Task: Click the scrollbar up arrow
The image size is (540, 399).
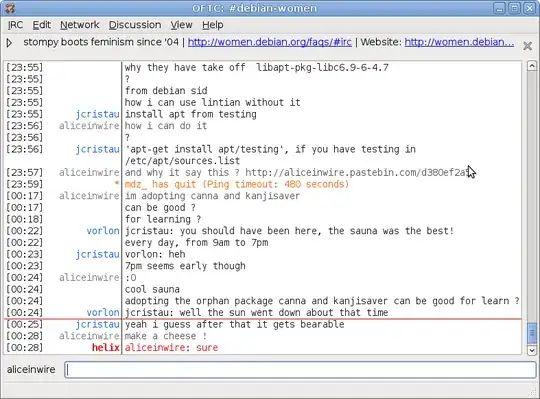Action: coord(532,65)
